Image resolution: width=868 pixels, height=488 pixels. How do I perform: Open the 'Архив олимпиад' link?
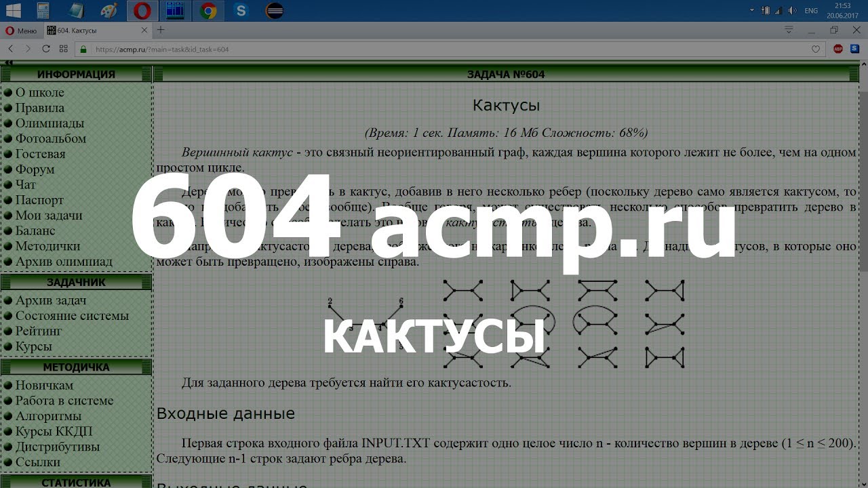[x=64, y=262]
